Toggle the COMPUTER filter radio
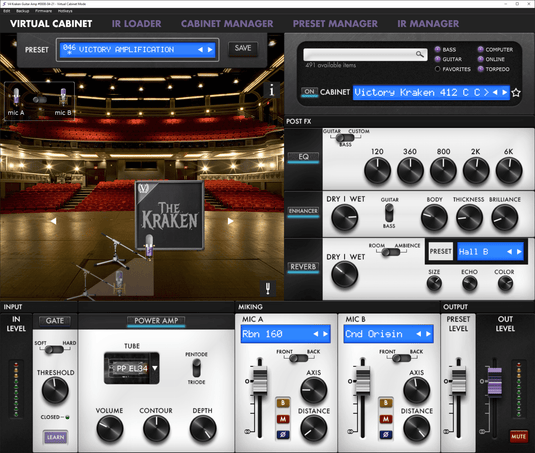Image resolution: width=535 pixels, height=453 pixels. tap(480, 49)
